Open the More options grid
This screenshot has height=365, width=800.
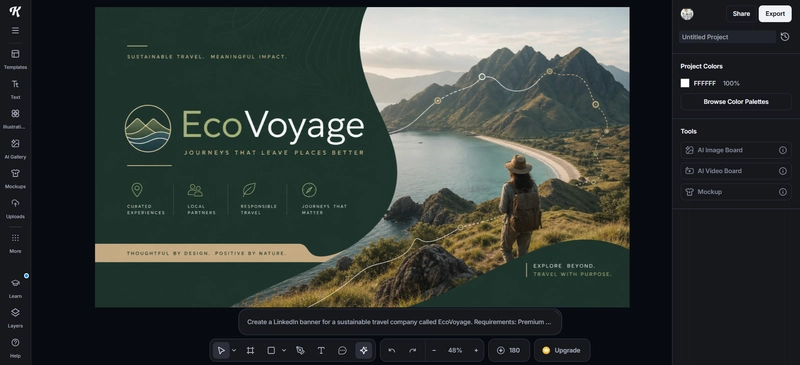tap(15, 243)
